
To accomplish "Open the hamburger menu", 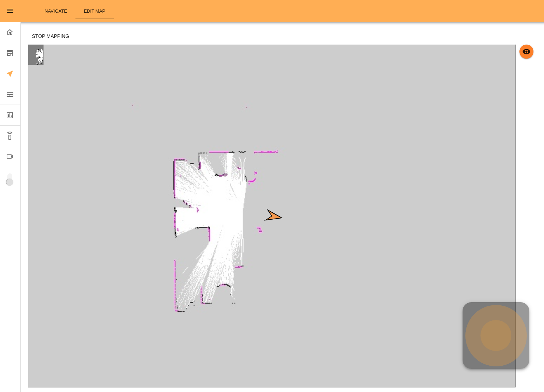I will tap(10, 11).
